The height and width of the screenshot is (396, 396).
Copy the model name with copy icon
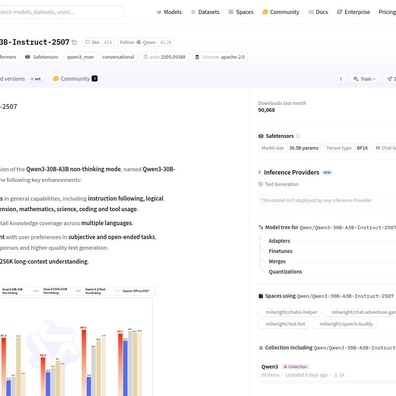tap(74, 42)
